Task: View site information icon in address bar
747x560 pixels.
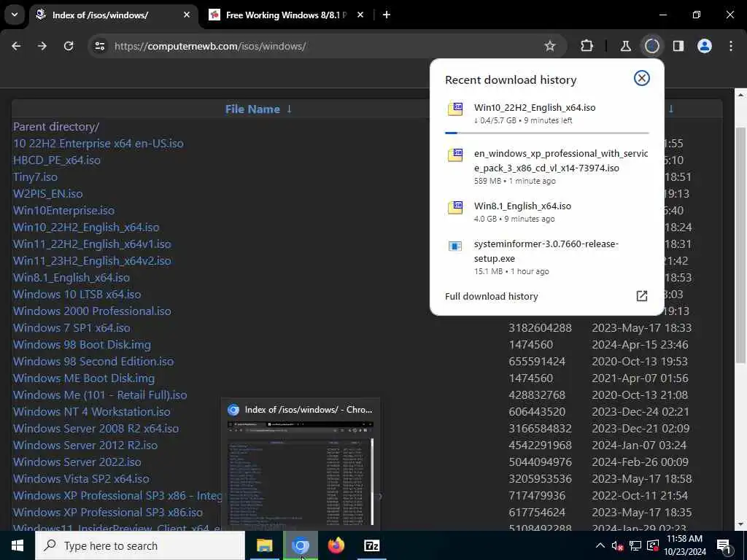Action: [x=99, y=46]
